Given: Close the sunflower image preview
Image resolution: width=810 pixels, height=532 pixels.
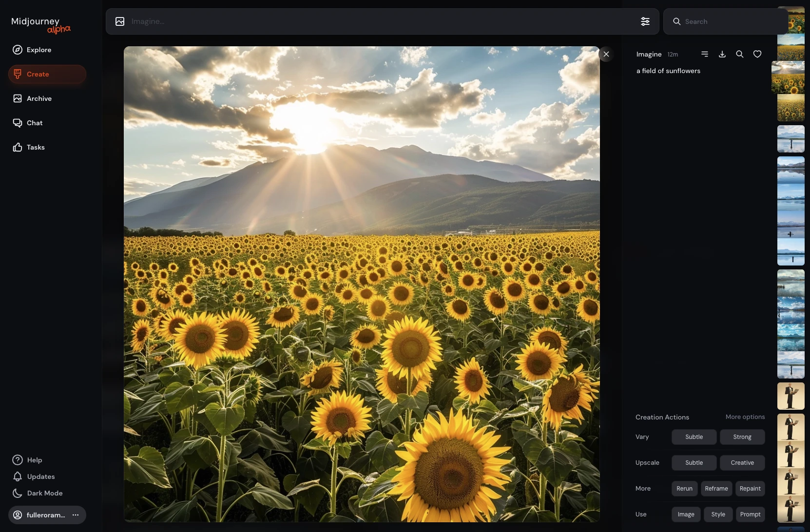Looking at the screenshot, I should pos(606,54).
